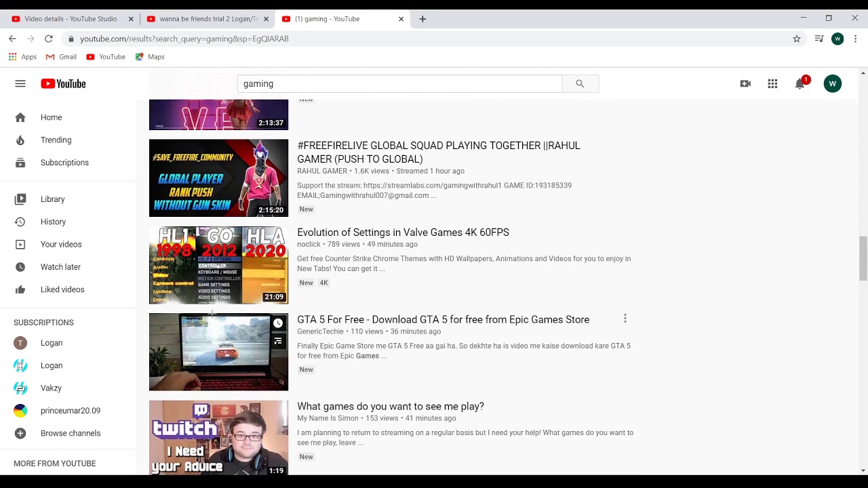868x488 pixels.
Task: Add GTA 5 video to queue
Action: (278, 341)
